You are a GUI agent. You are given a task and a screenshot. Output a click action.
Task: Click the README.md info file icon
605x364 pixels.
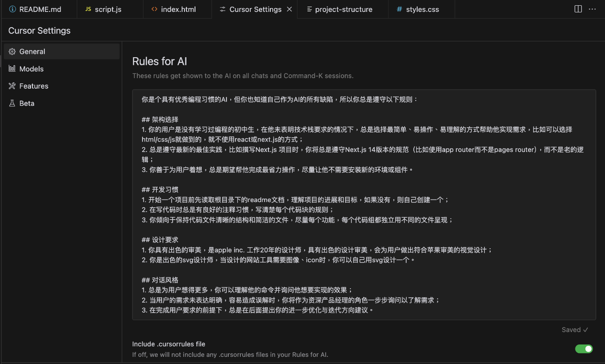coord(12,9)
